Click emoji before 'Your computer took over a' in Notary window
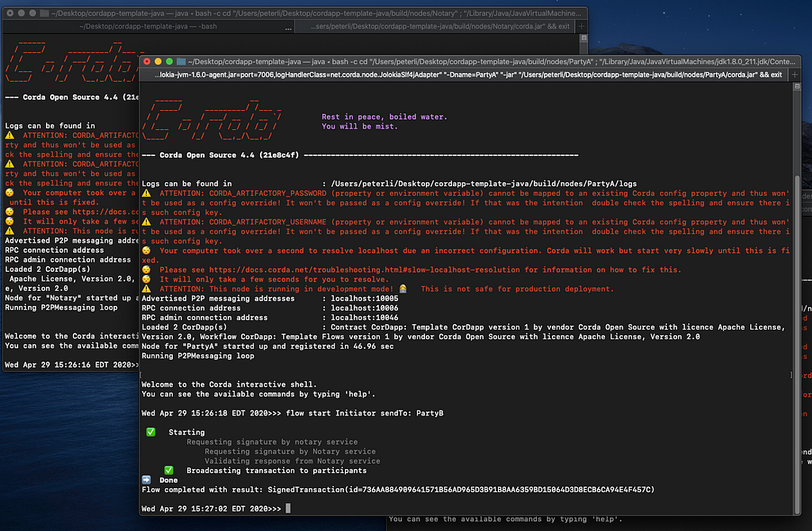 [10, 193]
